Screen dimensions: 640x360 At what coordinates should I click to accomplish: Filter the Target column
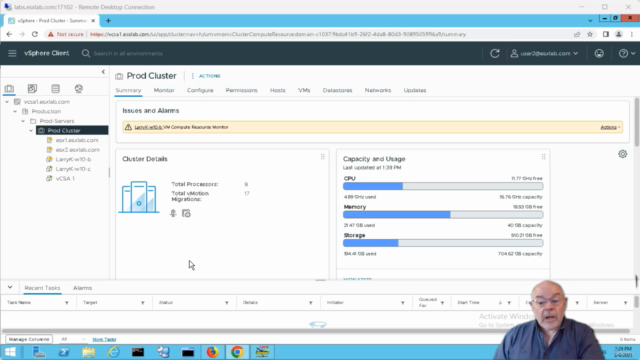tap(143, 303)
